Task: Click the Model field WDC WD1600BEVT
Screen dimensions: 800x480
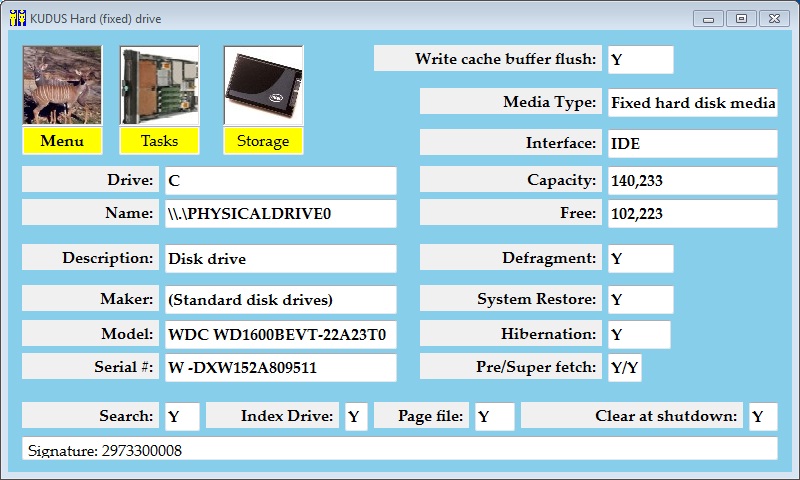Action: pos(279,334)
